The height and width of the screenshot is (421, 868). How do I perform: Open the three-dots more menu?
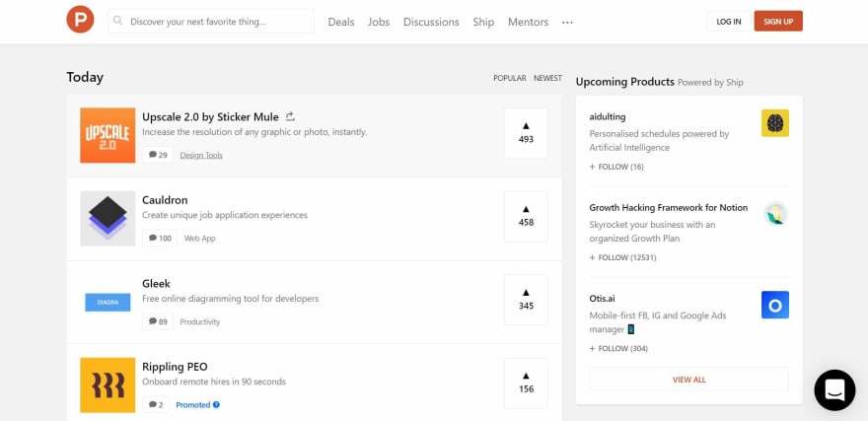pyautogui.click(x=567, y=22)
